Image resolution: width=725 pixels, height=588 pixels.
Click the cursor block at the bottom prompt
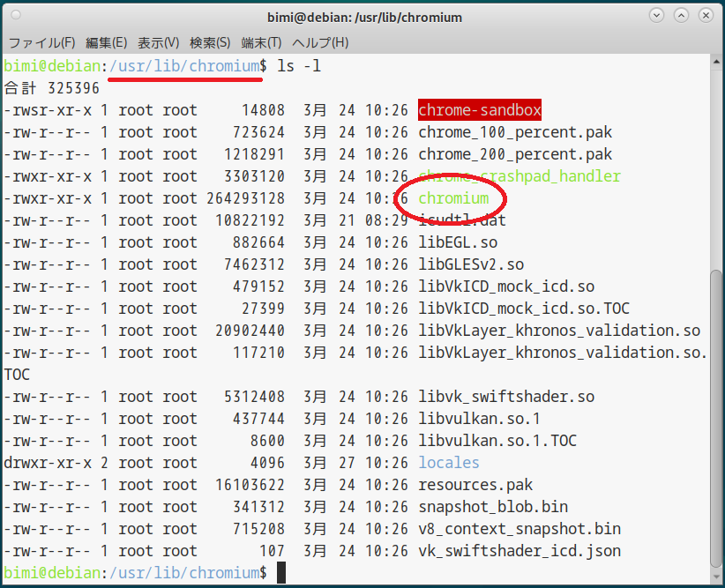(281, 573)
